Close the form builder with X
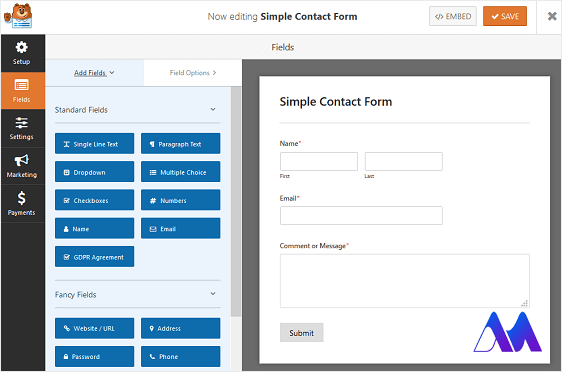562x372 pixels. click(x=552, y=16)
